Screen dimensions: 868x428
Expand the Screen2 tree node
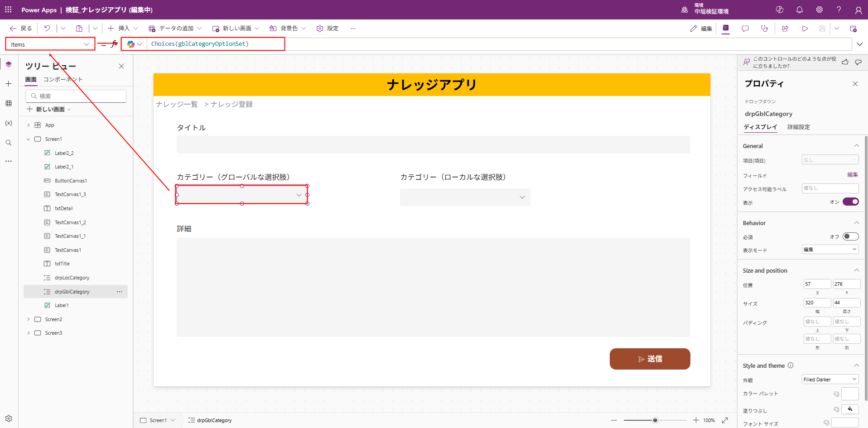[29, 319]
